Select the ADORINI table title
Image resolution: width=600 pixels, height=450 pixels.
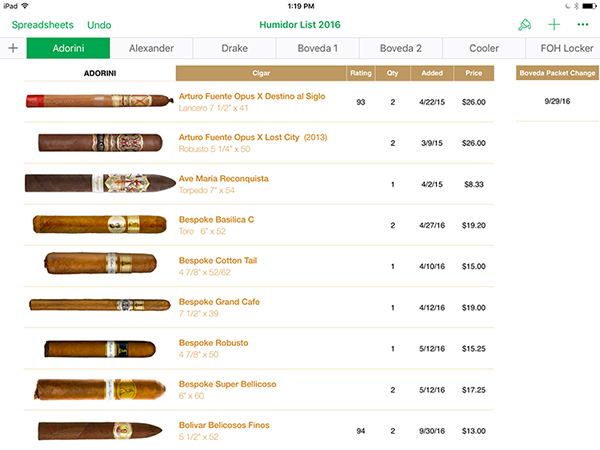tap(100, 73)
